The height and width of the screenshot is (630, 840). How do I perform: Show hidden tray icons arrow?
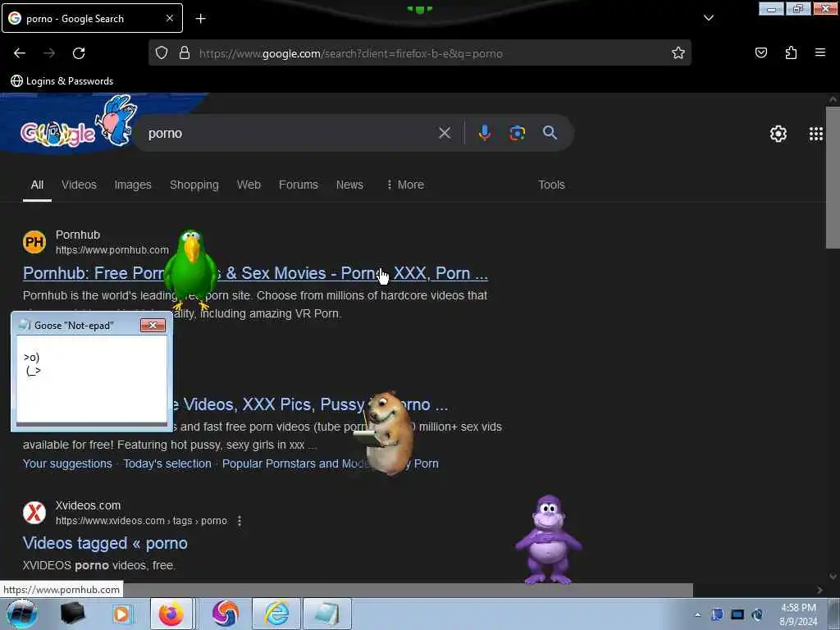coord(697,614)
